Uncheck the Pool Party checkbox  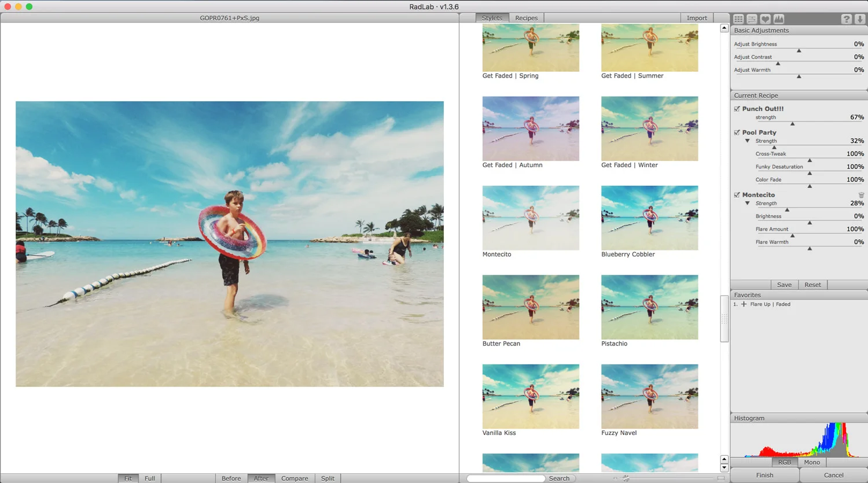737,132
